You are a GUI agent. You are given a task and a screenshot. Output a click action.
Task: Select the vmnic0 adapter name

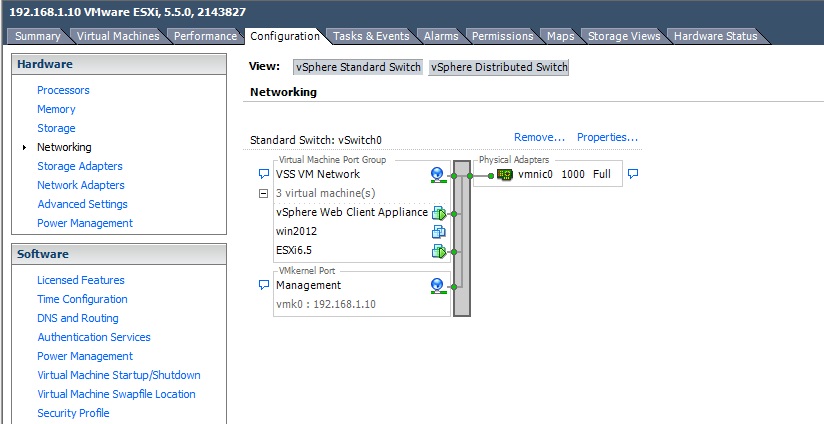click(x=535, y=174)
